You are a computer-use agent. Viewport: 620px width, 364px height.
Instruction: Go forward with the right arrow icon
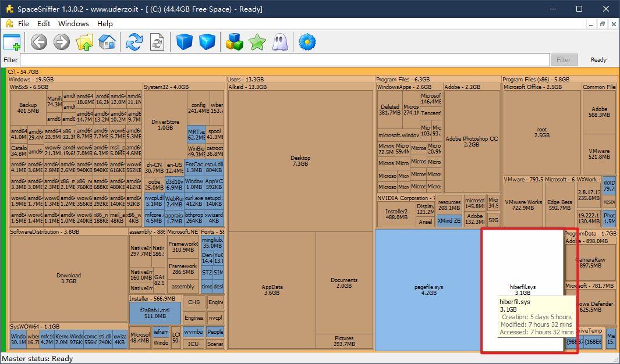62,42
